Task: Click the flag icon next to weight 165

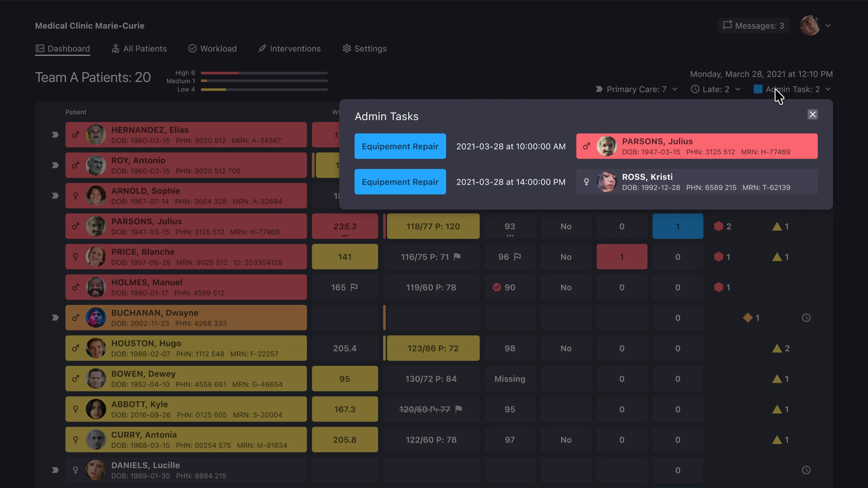Action: pos(354,287)
